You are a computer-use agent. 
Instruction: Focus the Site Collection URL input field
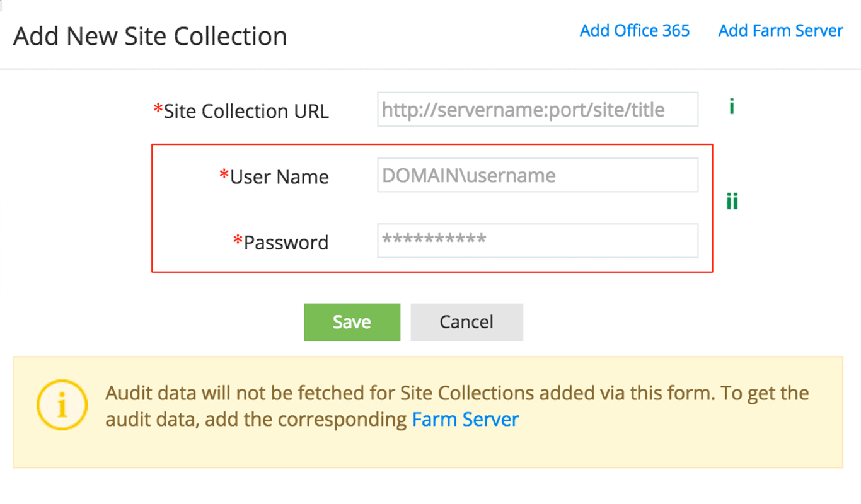coord(537,110)
